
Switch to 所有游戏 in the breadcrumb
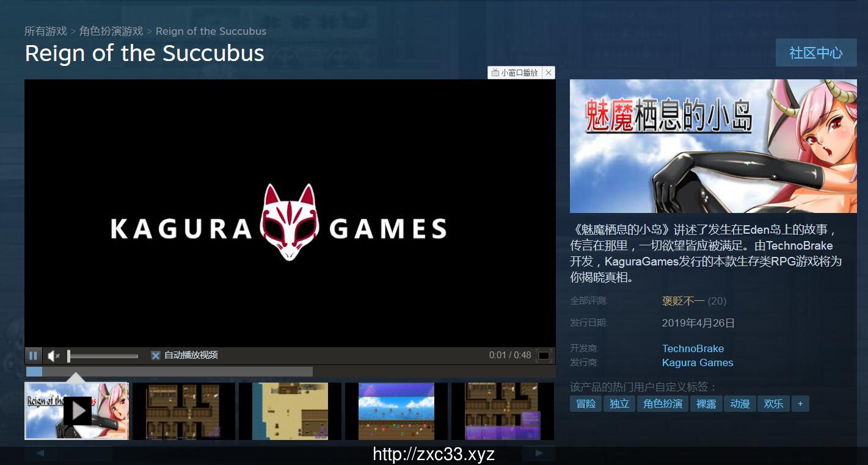pos(45,31)
